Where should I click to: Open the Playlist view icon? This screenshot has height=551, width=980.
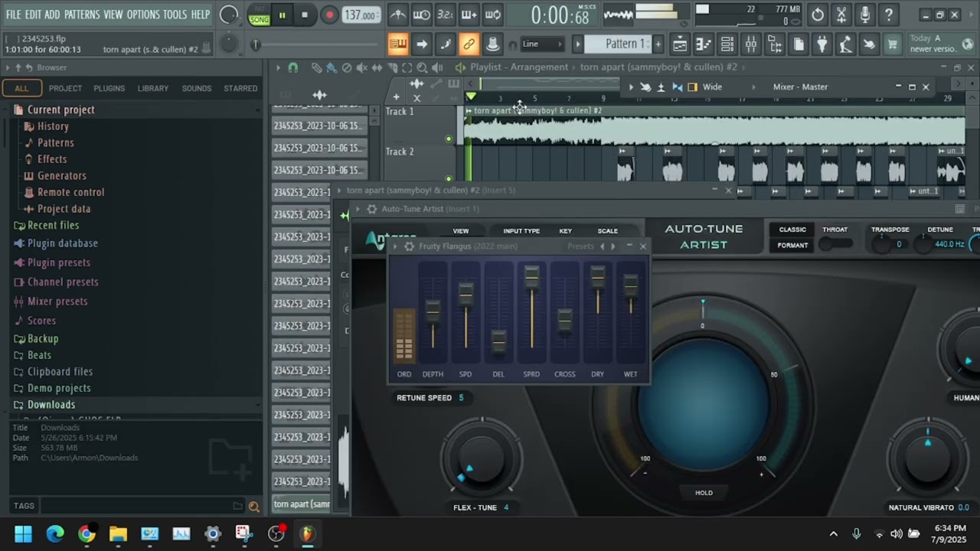680,44
